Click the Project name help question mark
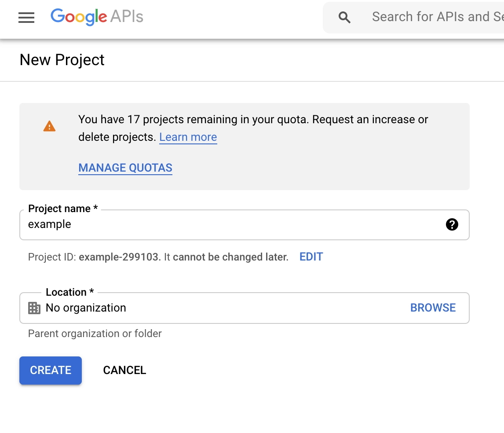Image resolution: width=504 pixels, height=433 pixels. 452,224
